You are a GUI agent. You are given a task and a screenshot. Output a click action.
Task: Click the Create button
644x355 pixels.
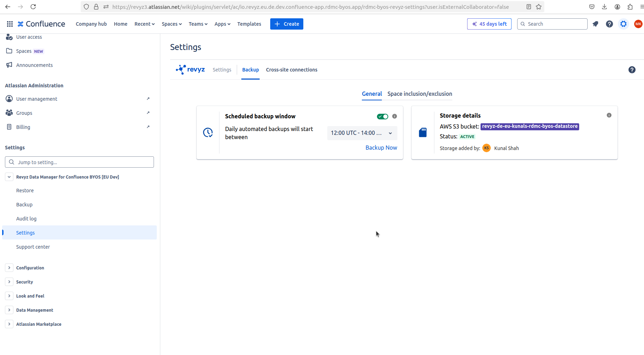point(287,24)
